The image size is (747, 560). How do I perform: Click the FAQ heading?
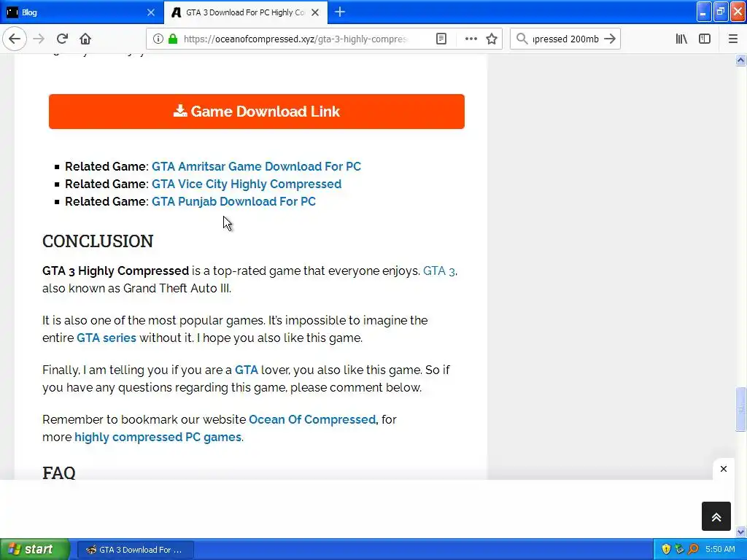(x=59, y=472)
